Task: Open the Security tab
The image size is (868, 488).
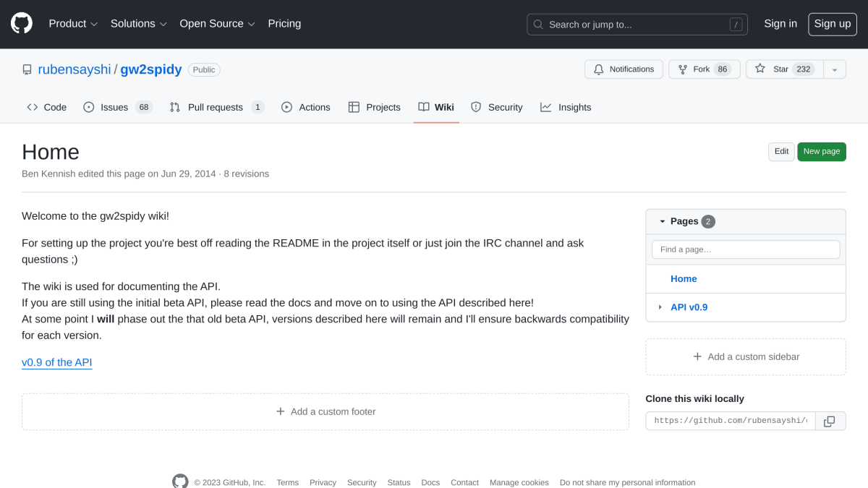Action: click(496, 107)
